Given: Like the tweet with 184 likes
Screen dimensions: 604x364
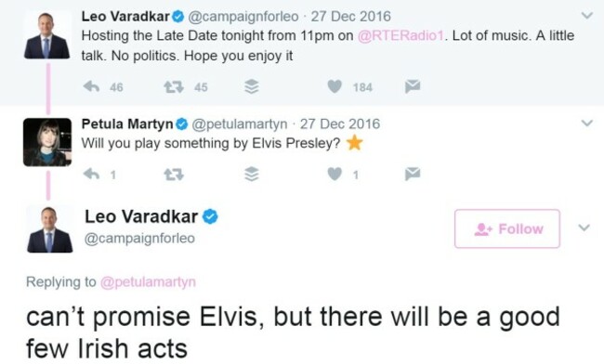Looking at the screenshot, I should [335, 86].
